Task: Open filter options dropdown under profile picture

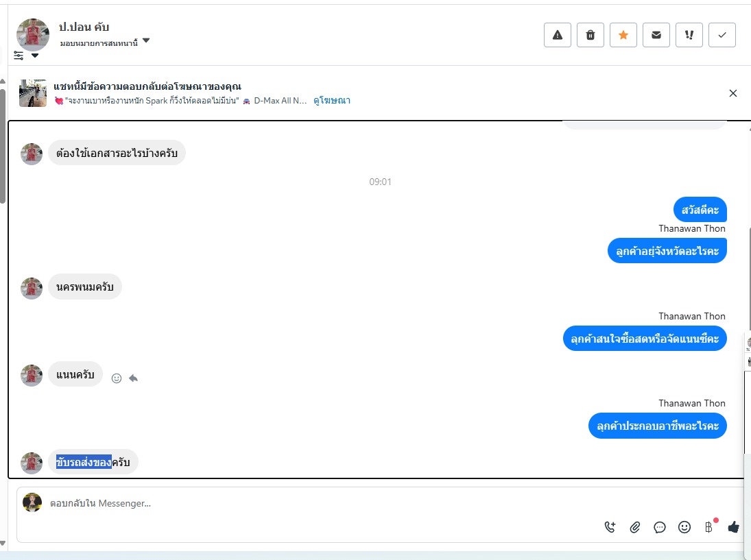Action: (26, 56)
